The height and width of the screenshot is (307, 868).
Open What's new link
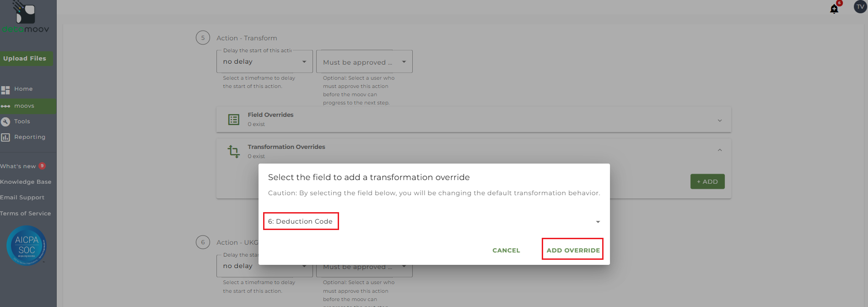click(x=18, y=166)
